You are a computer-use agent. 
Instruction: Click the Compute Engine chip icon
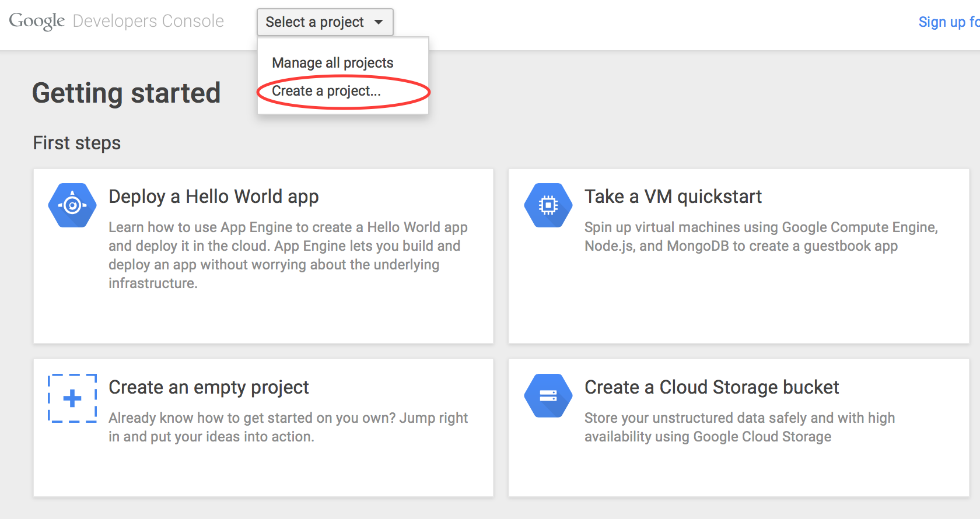(x=548, y=205)
